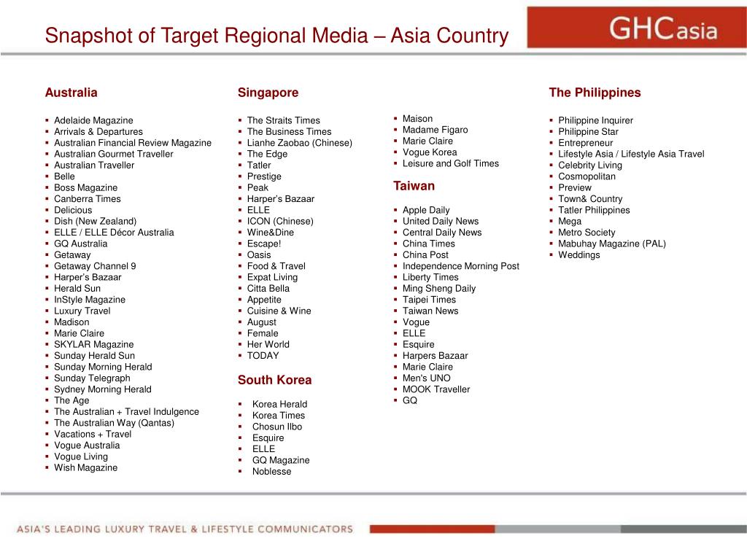Click 'Prestige' entry under Singapore
The width and height of the screenshot is (747, 560).
click(x=264, y=176)
